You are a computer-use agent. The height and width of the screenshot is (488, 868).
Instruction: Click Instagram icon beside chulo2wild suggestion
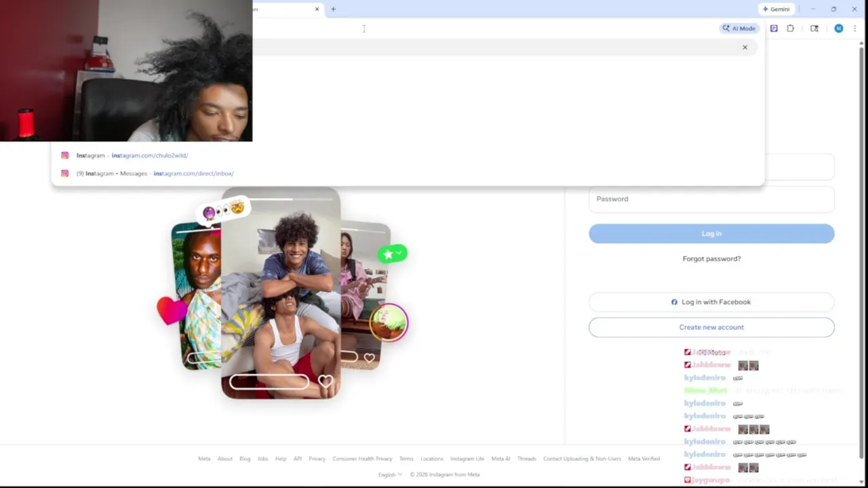tap(65, 155)
